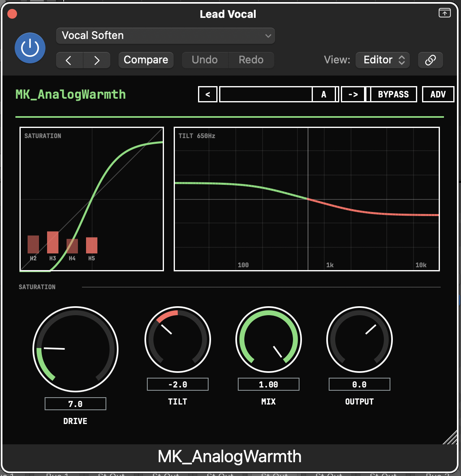Click the Compare button
The height and width of the screenshot is (476, 461).
(x=146, y=60)
